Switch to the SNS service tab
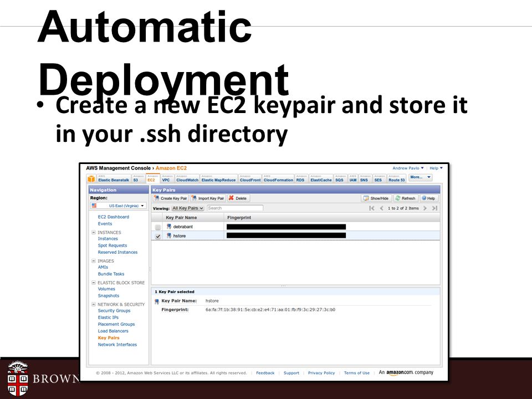 point(364,178)
